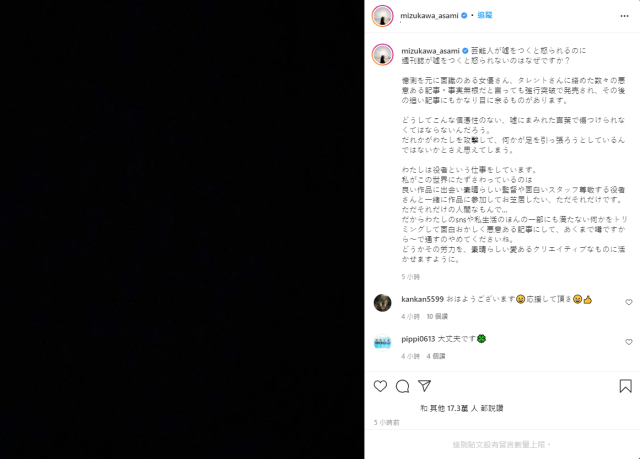View the 17.3萬 likes list
This screenshot has height=459, width=640.
pyautogui.click(x=462, y=408)
